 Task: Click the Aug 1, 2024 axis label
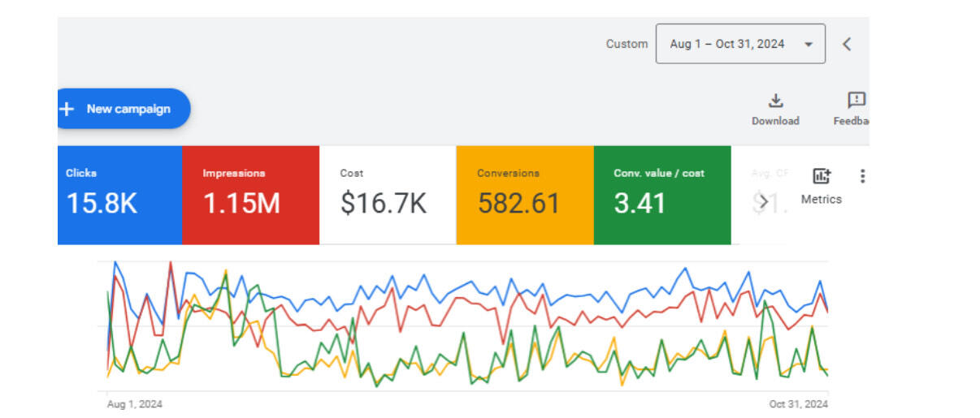tap(135, 403)
